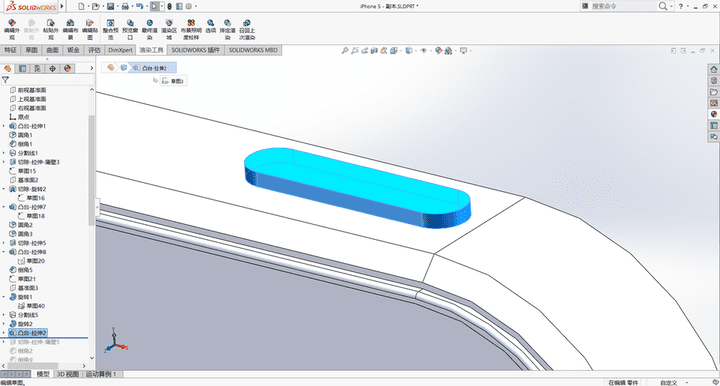Open the 3D 视图 bottom tab

tap(68, 374)
